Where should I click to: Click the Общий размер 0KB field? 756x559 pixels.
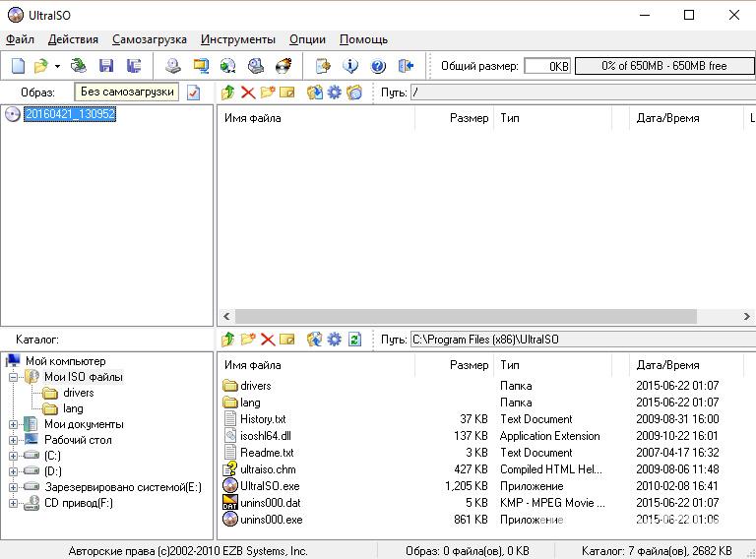547,66
